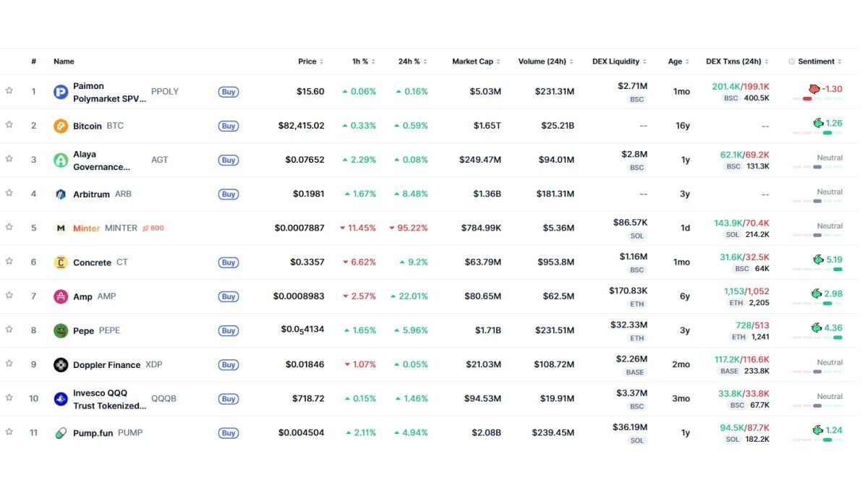Click the bullish icon beside 5.19
This screenshot has height=488, width=868.
tap(818, 260)
